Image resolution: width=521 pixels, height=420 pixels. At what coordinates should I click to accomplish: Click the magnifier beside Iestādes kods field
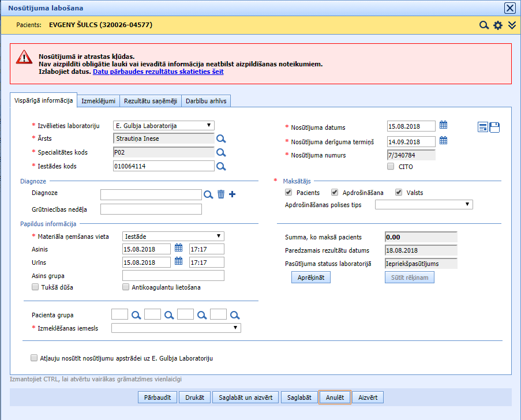point(220,167)
